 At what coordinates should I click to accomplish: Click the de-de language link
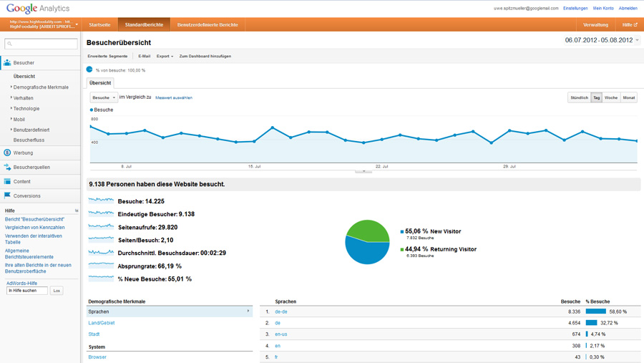281,311
